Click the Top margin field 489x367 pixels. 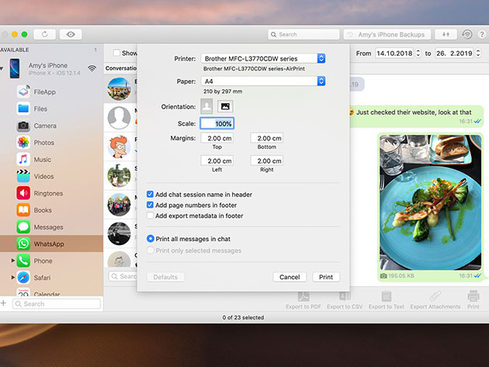coord(217,138)
